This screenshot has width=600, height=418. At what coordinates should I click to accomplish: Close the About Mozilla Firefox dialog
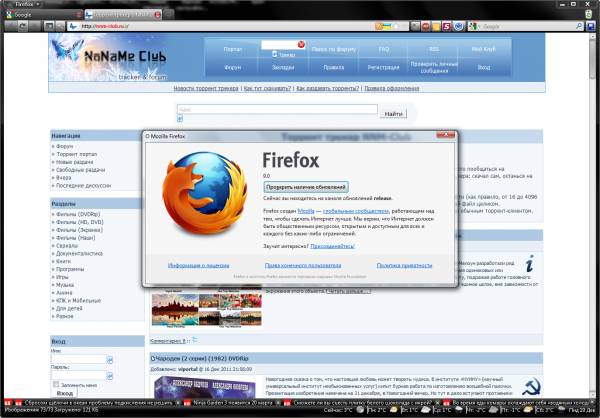click(x=446, y=135)
